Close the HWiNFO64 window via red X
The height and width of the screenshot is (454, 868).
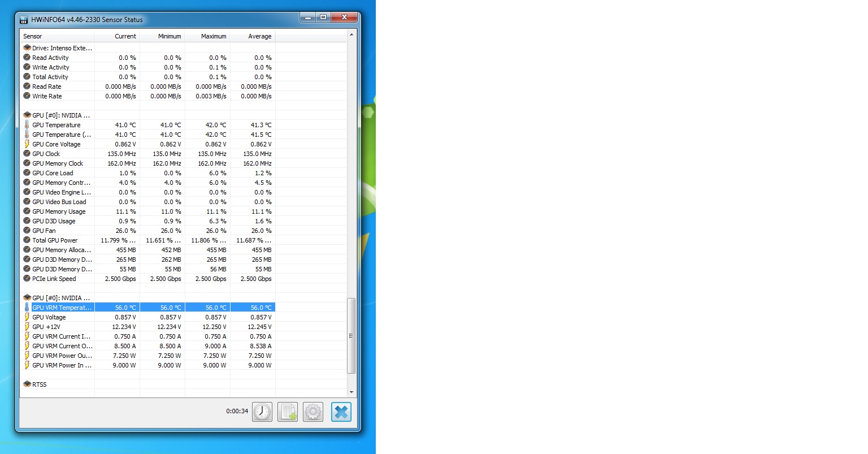pyautogui.click(x=344, y=18)
